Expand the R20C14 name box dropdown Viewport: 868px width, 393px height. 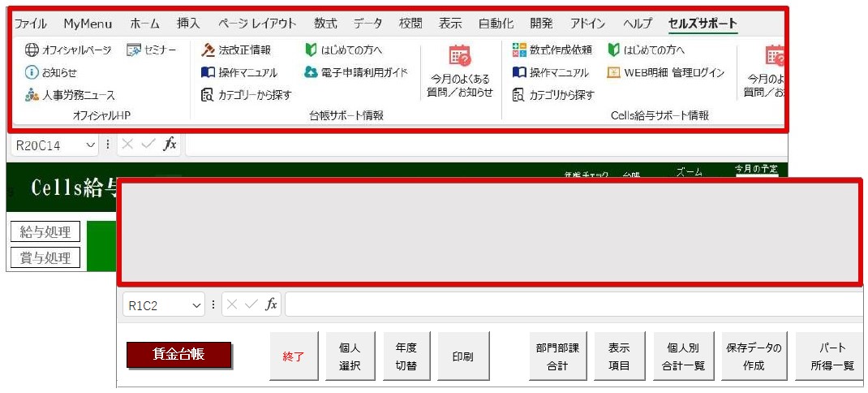pos(90,145)
